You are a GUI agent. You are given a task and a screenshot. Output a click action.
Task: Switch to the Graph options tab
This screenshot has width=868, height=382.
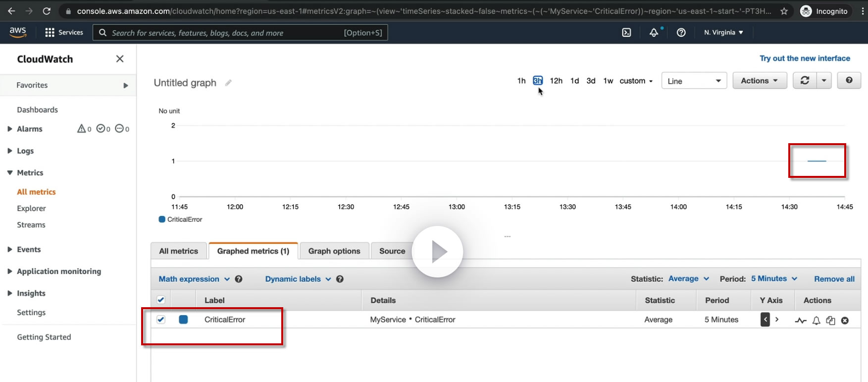[334, 251]
